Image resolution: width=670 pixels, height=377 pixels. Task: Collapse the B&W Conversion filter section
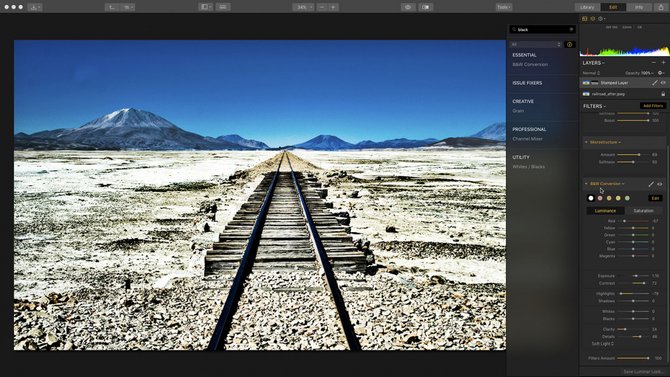pos(586,184)
